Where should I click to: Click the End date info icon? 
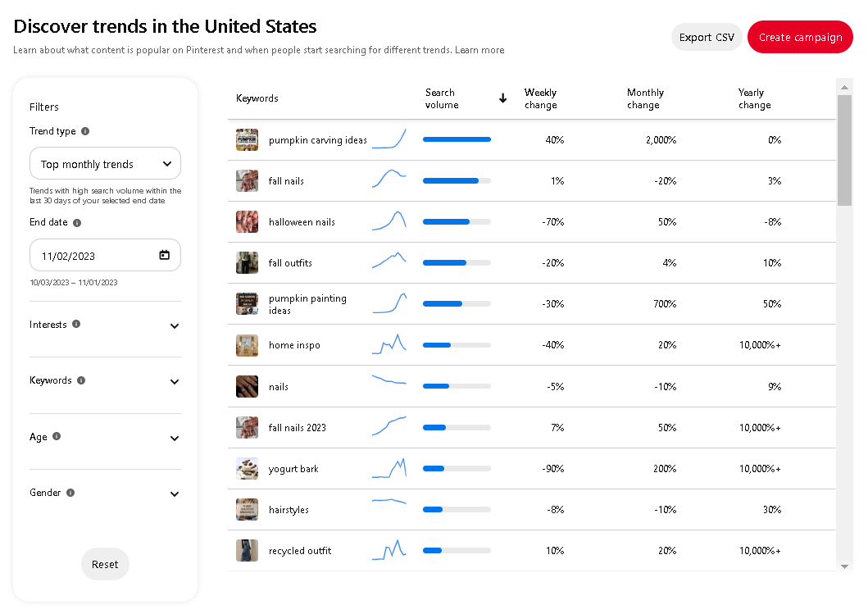78,222
